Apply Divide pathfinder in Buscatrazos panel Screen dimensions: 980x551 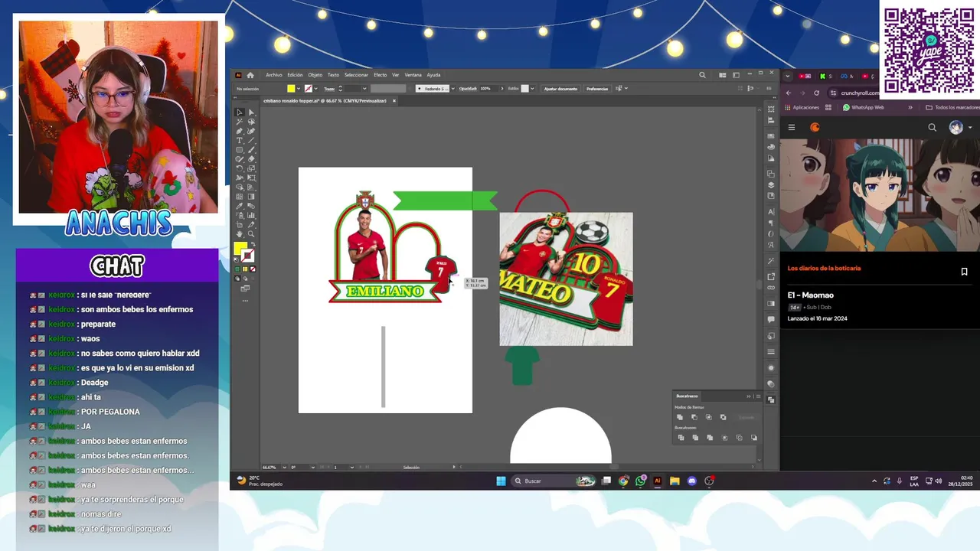[x=681, y=438]
